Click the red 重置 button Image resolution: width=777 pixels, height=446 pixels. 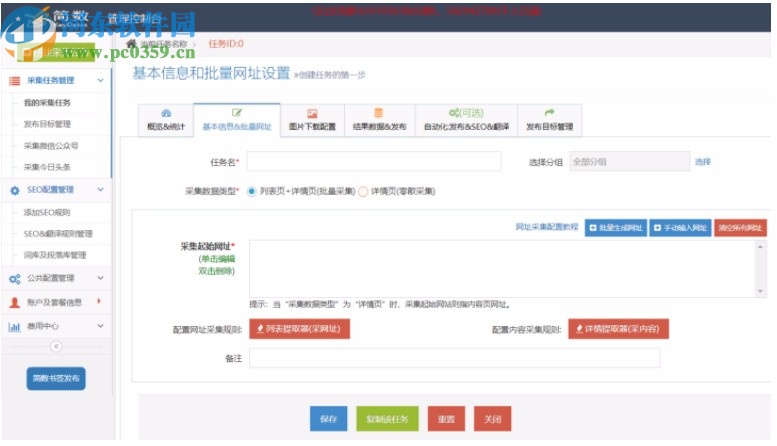coord(446,419)
